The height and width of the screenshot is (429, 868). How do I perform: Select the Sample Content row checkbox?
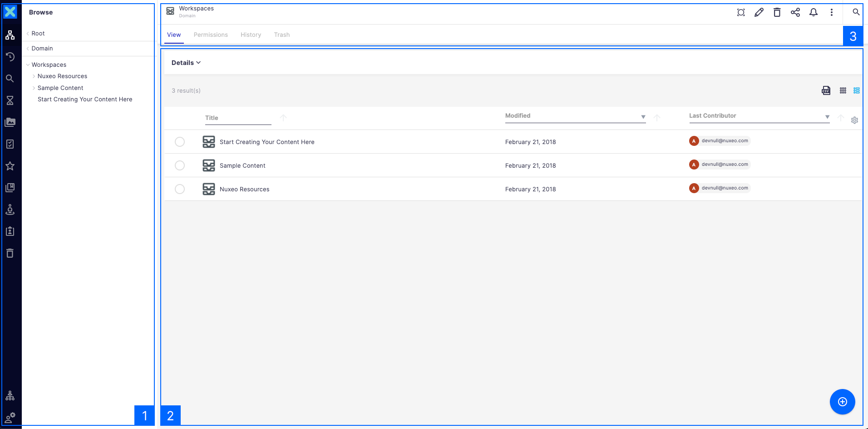pyautogui.click(x=180, y=165)
